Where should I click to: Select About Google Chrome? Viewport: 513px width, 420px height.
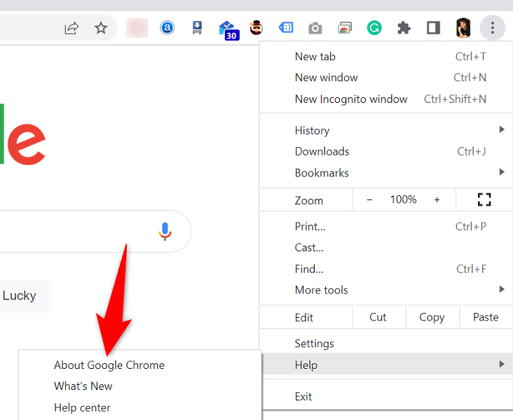point(109,365)
